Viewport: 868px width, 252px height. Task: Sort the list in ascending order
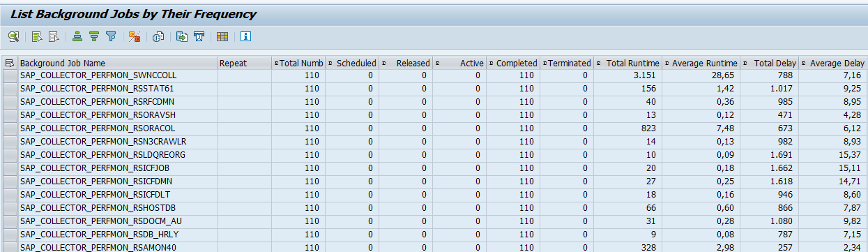(x=77, y=37)
